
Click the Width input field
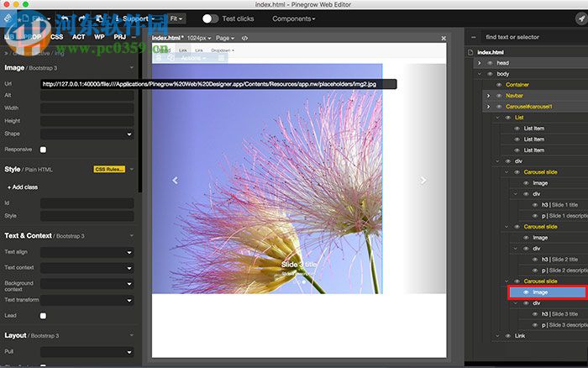tap(87, 108)
